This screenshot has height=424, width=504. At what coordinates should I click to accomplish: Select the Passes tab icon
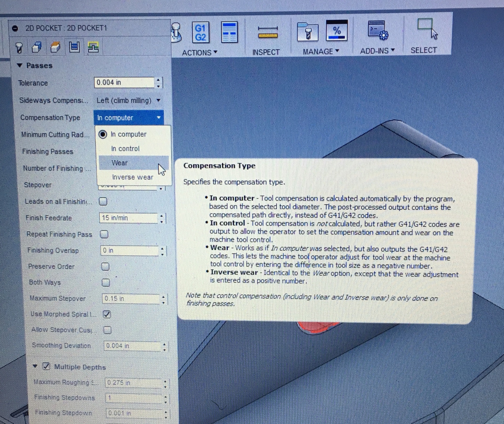[74, 47]
